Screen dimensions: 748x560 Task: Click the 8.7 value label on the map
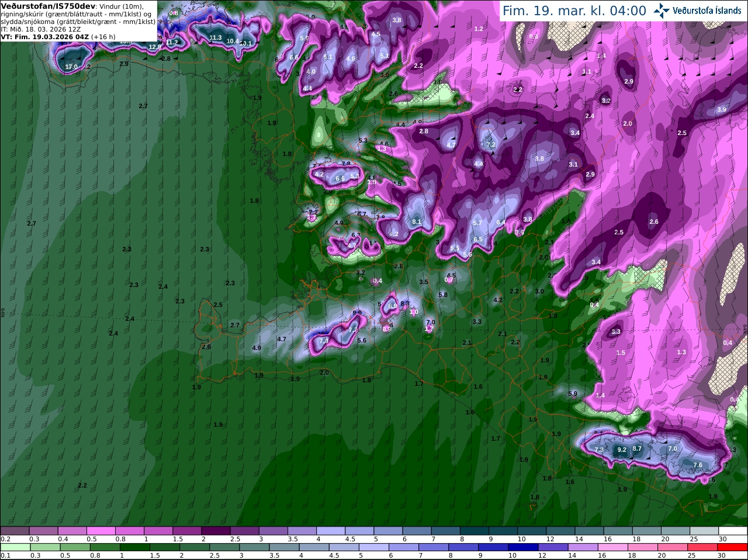(637, 449)
